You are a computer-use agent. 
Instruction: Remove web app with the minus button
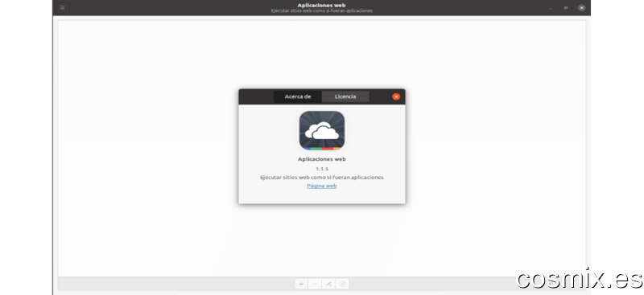[315, 284]
